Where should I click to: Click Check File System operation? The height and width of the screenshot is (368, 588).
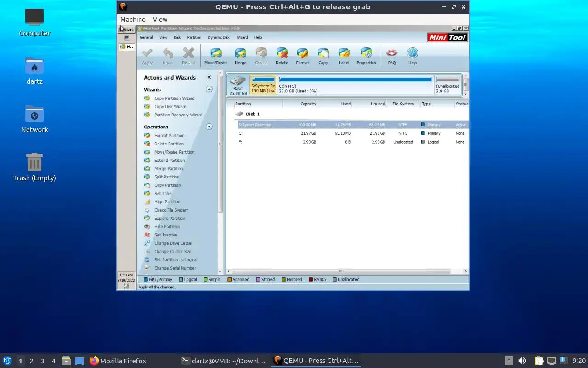coord(171,210)
